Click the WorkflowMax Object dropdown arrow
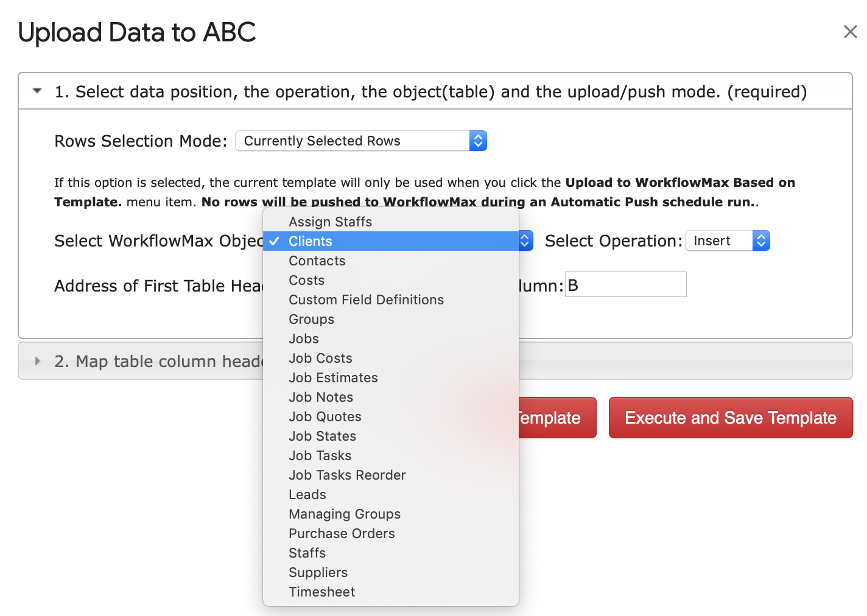This screenshot has width=867, height=616. coord(525,240)
